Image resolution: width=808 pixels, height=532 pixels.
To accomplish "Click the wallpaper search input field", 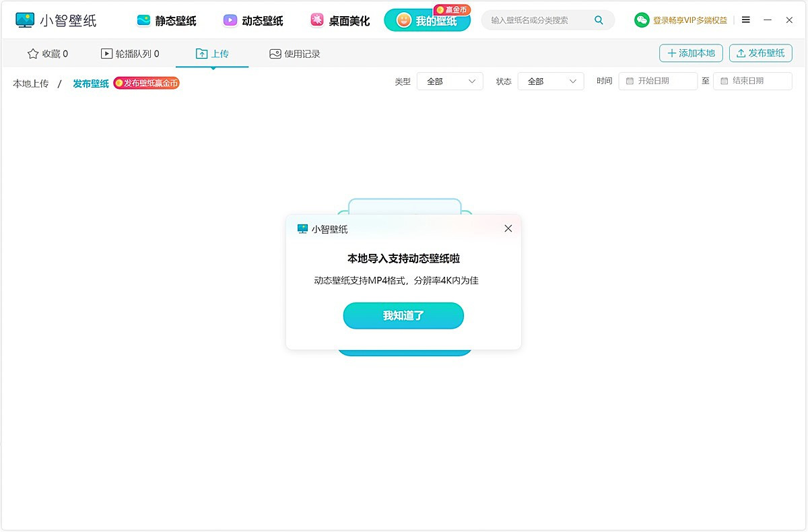I will [539, 20].
